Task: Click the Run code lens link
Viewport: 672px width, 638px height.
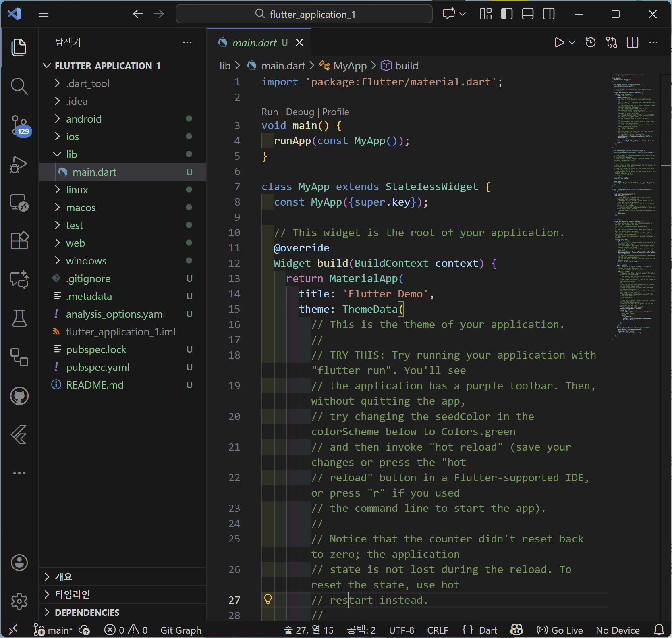Action: 270,112
